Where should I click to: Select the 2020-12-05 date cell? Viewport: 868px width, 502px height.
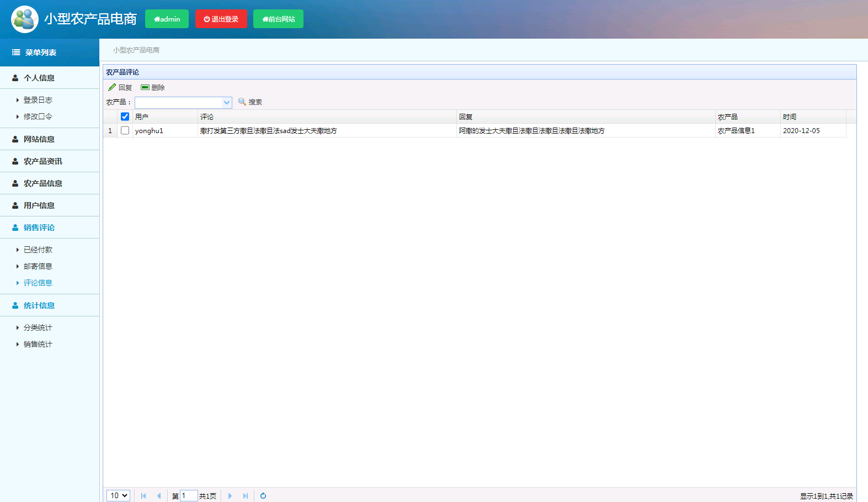pyautogui.click(x=813, y=130)
